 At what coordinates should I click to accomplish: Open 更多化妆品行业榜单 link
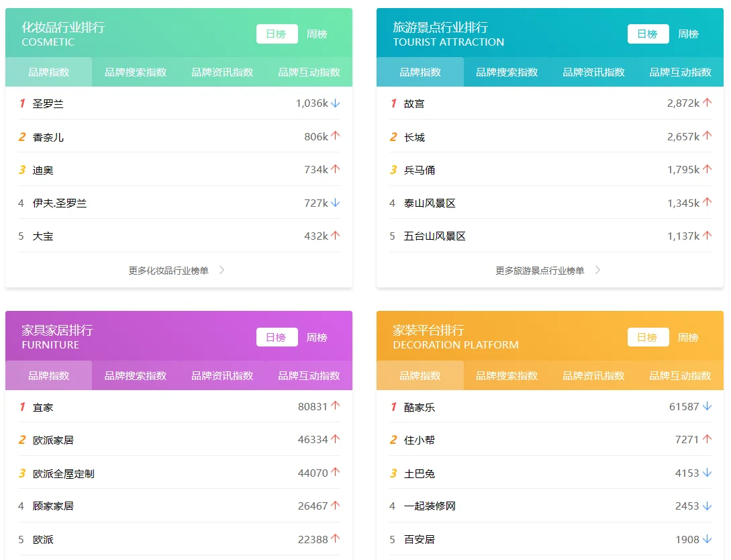pos(168,271)
